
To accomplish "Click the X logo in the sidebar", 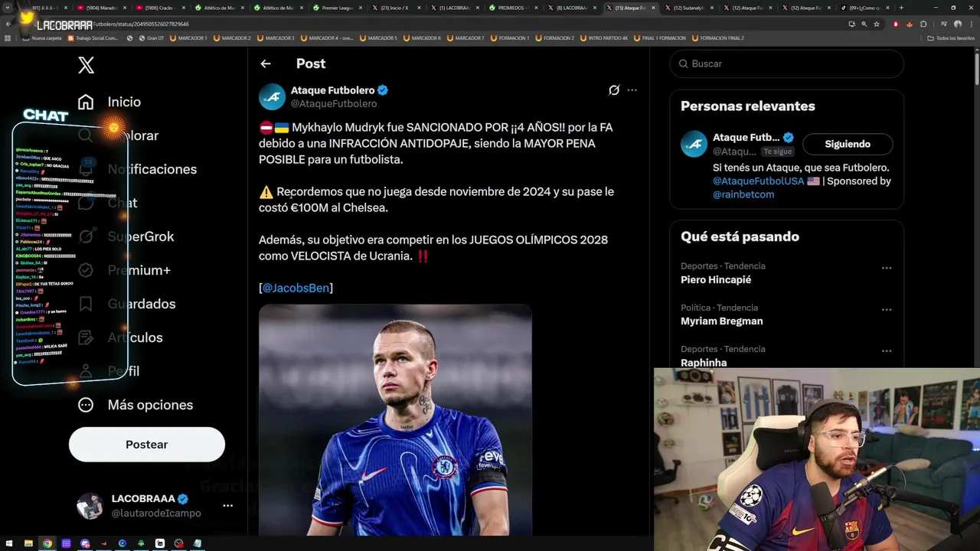I will (x=87, y=65).
